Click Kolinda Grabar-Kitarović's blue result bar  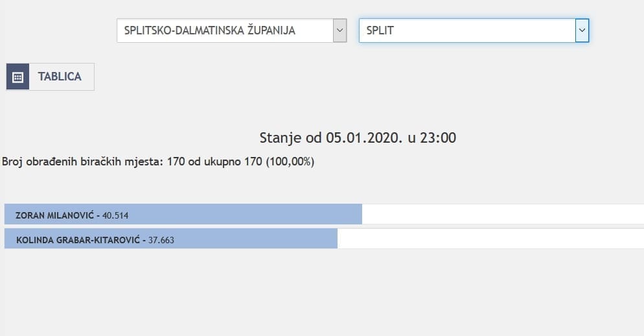tap(259, 239)
